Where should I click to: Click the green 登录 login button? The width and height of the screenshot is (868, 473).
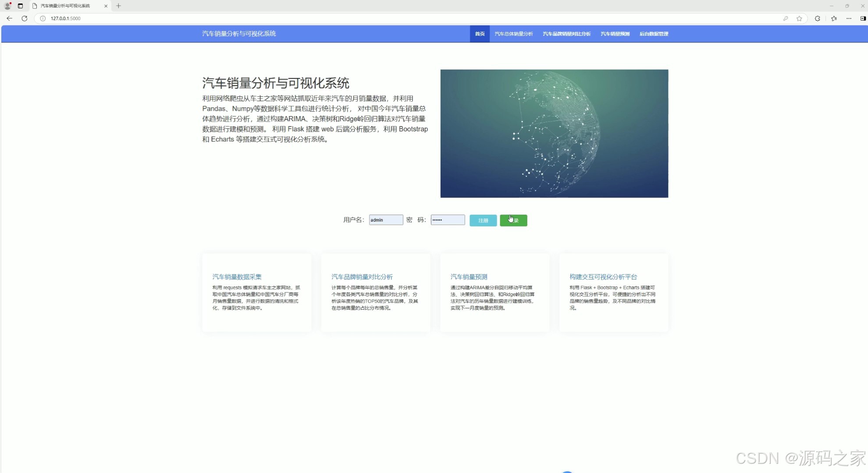pos(513,220)
